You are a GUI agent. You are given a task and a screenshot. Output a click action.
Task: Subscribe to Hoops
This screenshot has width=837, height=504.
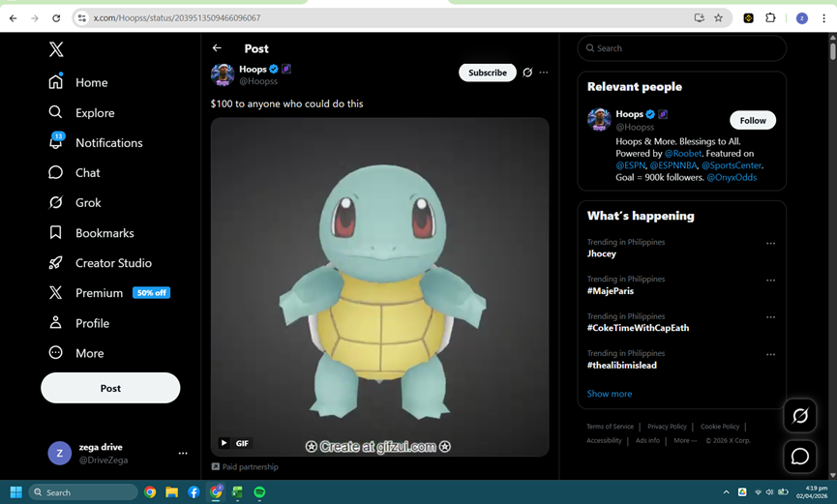pos(488,73)
